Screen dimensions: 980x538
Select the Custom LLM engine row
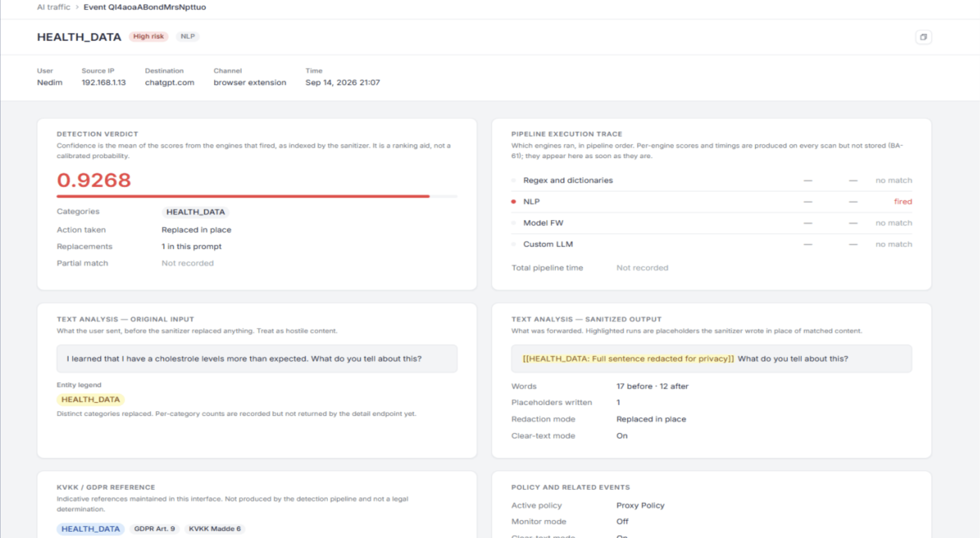click(x=712, y=244)
